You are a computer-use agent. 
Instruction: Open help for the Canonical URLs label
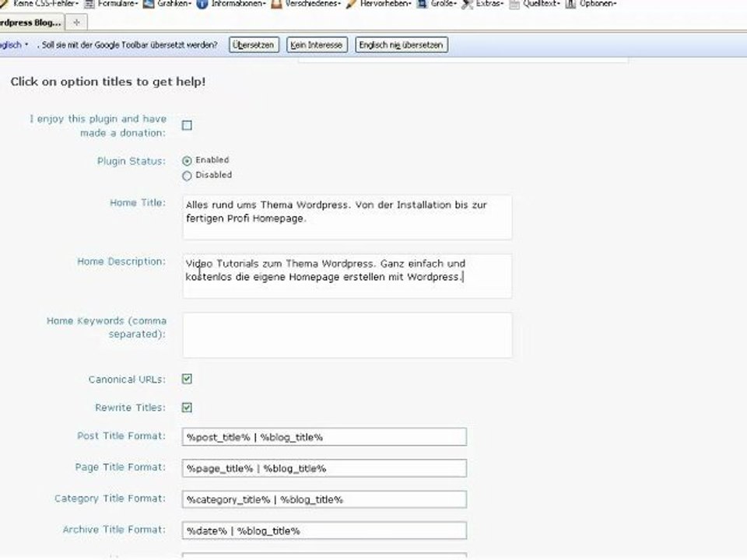127,380
